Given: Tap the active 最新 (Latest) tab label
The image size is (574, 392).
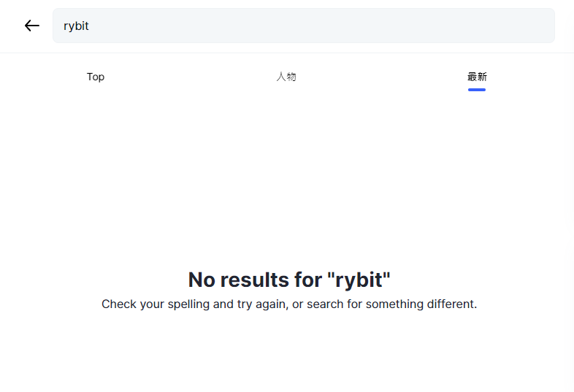Looking at the screenshot, I should click(x=477, y=77).
